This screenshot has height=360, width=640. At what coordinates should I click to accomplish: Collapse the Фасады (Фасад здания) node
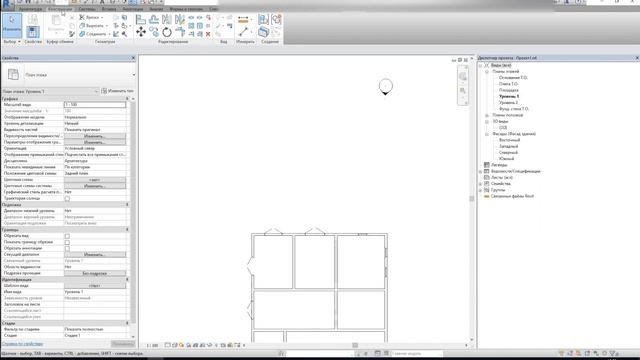pyautogui.click(x=487, y=134)
